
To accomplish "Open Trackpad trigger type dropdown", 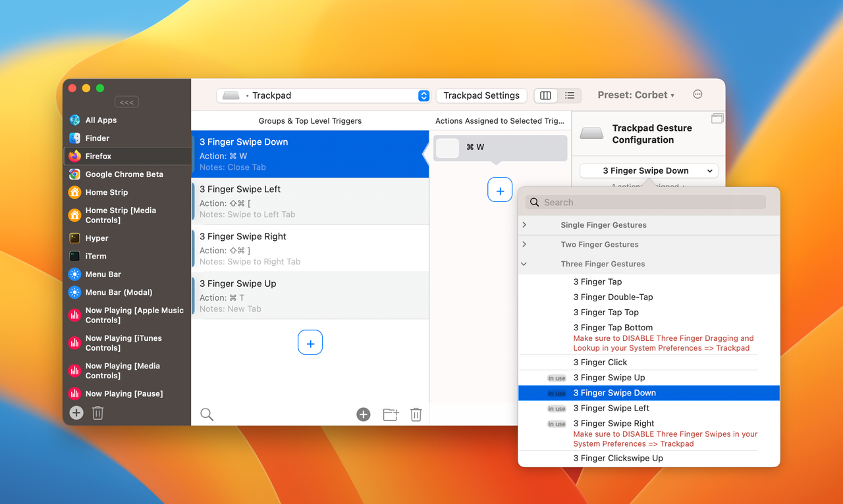I will click(323, 95).
